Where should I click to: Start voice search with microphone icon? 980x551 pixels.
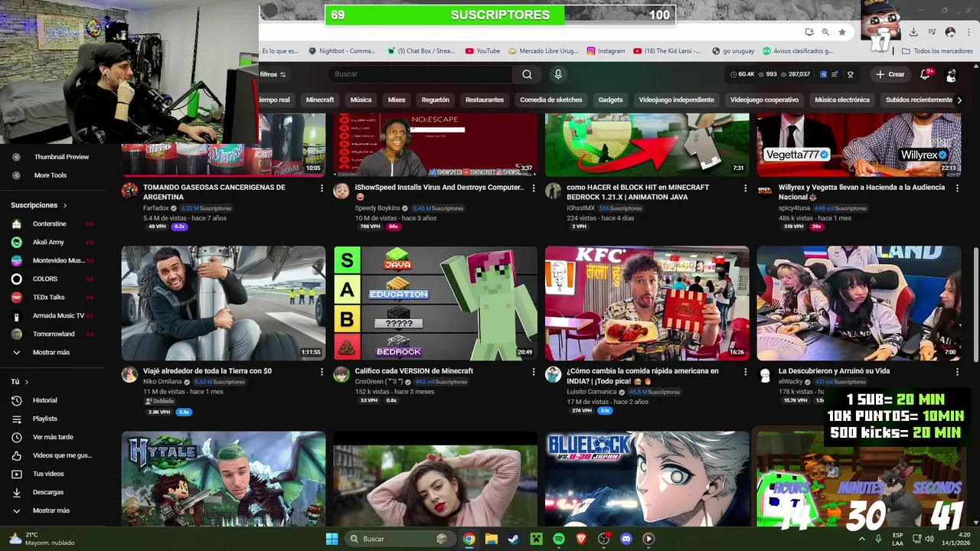pyautogui.click(x=558, y=74)
